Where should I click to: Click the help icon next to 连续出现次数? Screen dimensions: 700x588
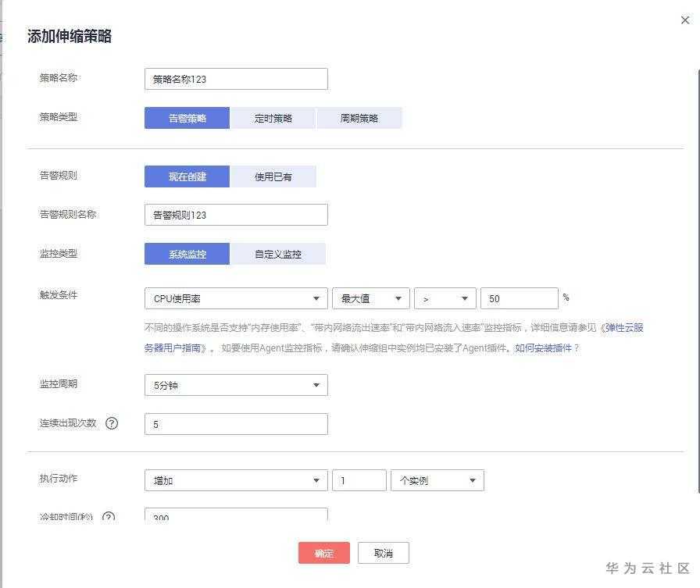[112, 423]
